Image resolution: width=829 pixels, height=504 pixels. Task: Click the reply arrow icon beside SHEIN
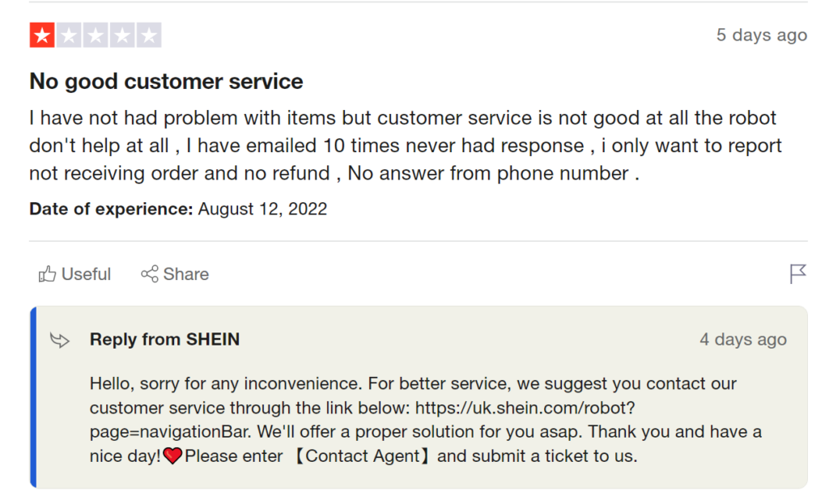pos(60,340)
